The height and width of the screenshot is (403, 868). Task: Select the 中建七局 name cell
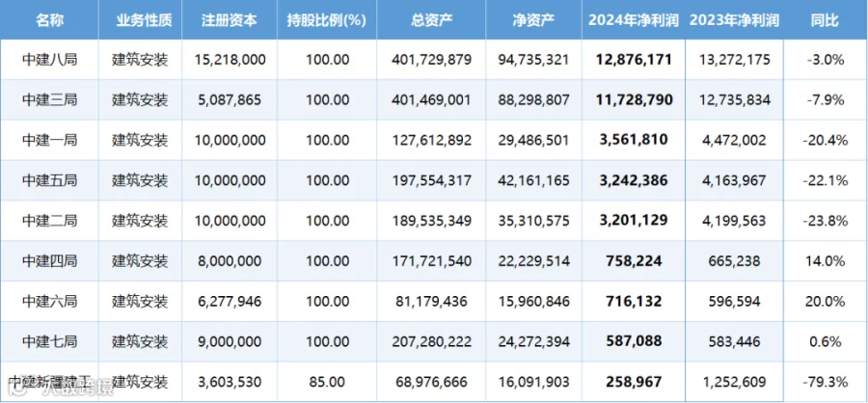point(49,341)
